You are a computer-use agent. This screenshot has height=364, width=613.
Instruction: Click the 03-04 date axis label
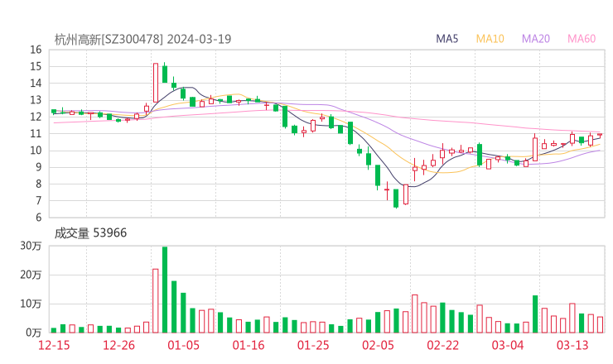pos(508,345)
